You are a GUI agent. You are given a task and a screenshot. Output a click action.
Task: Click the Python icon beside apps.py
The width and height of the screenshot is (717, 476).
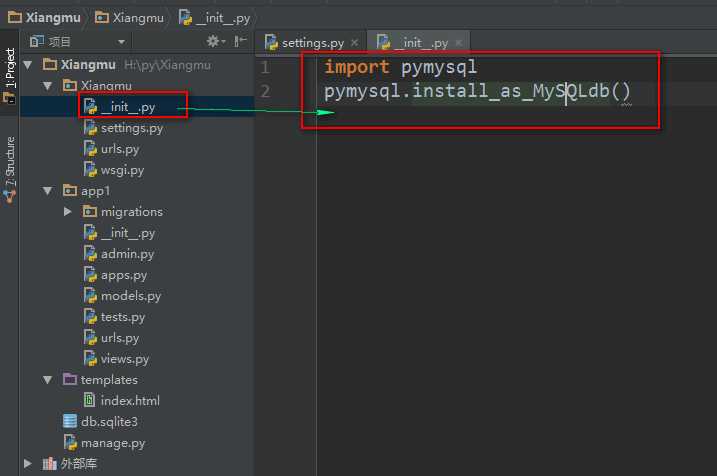(90, 275)
